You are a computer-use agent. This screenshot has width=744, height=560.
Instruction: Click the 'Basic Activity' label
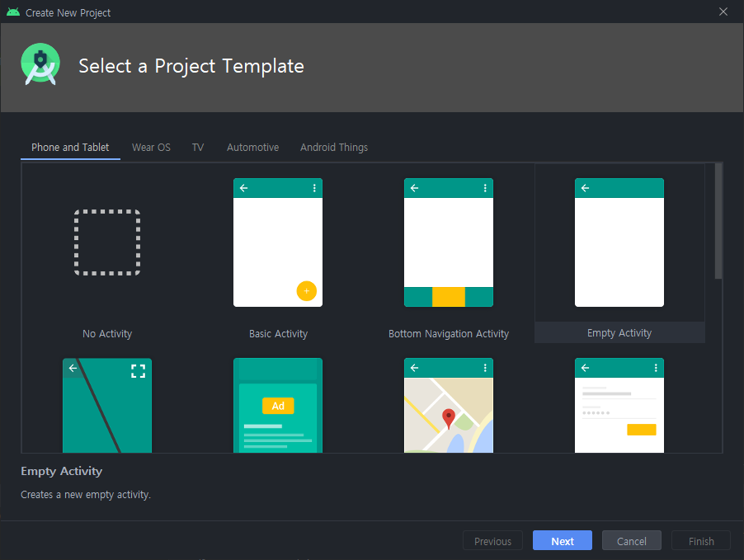(279, 334)
